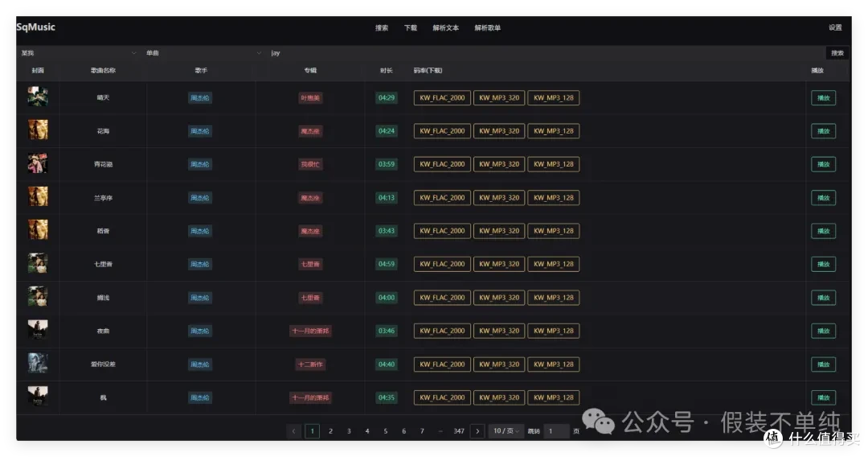The image size is (868, 457).
Task: Download 花海 as KW_FLAC_2000
Action: point(442,131)
